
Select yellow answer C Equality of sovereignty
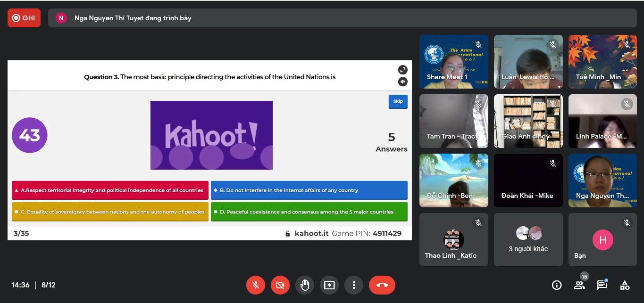110,212
